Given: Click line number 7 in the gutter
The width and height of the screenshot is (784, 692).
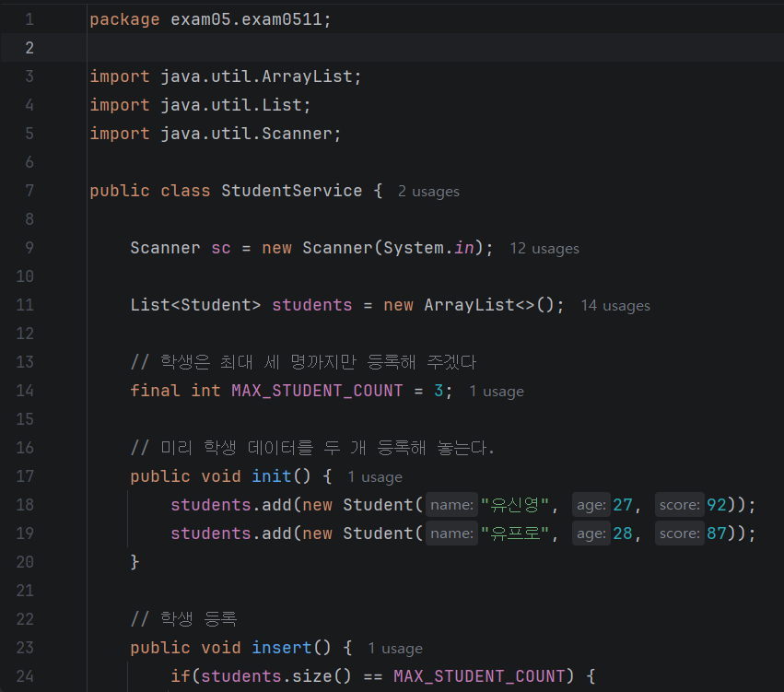Looking at the screenshot, I should tap(29, 191).
